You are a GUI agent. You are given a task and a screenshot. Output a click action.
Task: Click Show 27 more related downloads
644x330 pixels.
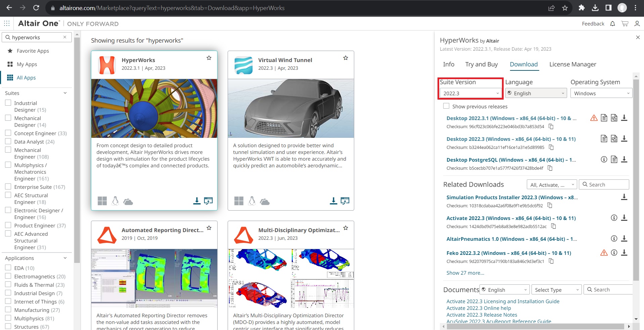pos(465,273)
